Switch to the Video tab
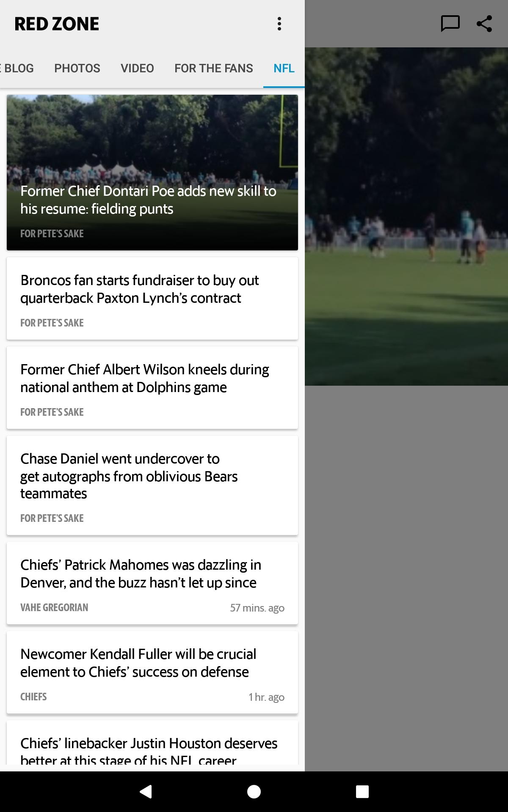This screenshot has width=508, height=812. 137,68
